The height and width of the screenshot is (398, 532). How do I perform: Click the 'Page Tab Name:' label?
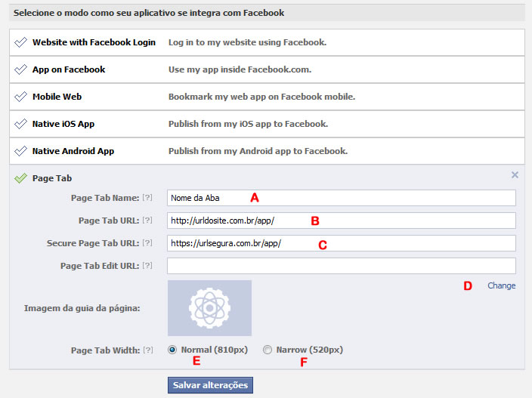click(x=105, y=198)
